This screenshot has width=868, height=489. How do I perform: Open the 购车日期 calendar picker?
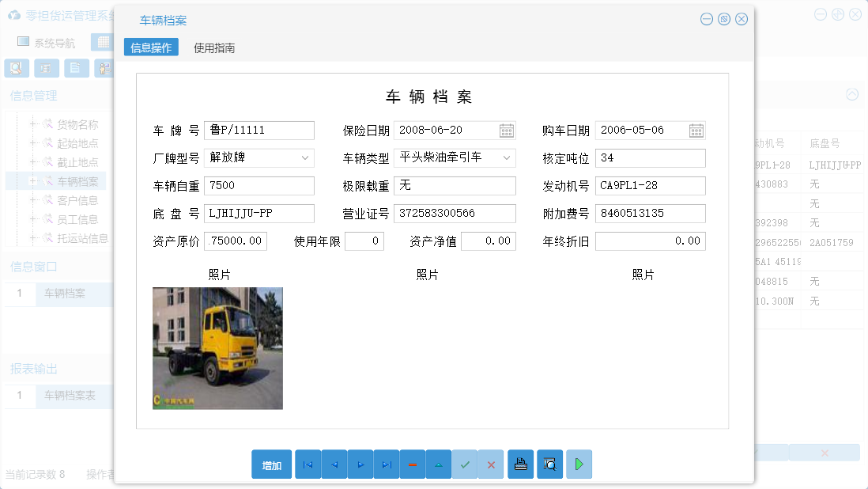click(x=696, y=130)
